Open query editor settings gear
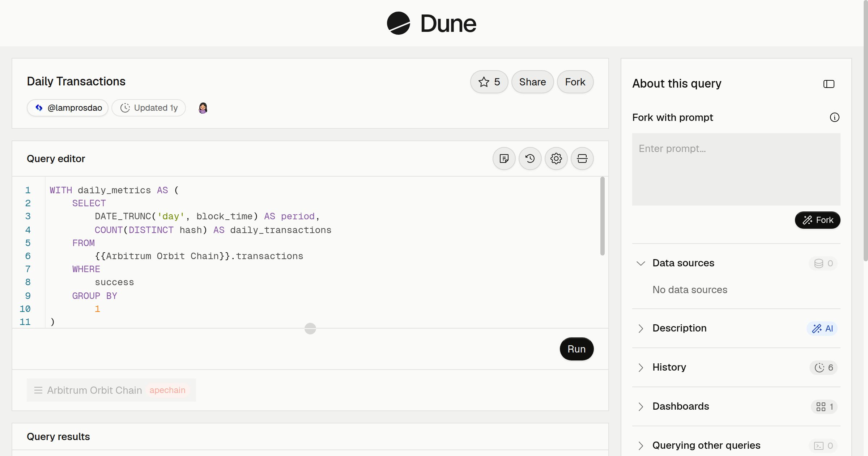 pyautogui.click(x=556, y=159)
